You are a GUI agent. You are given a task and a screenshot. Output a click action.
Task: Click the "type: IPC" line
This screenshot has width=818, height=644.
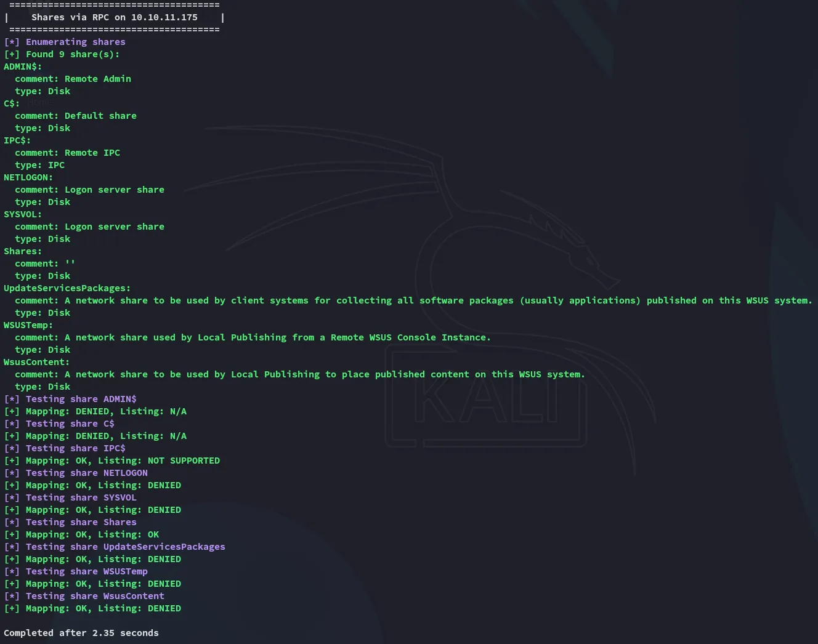tap(39, 165)
